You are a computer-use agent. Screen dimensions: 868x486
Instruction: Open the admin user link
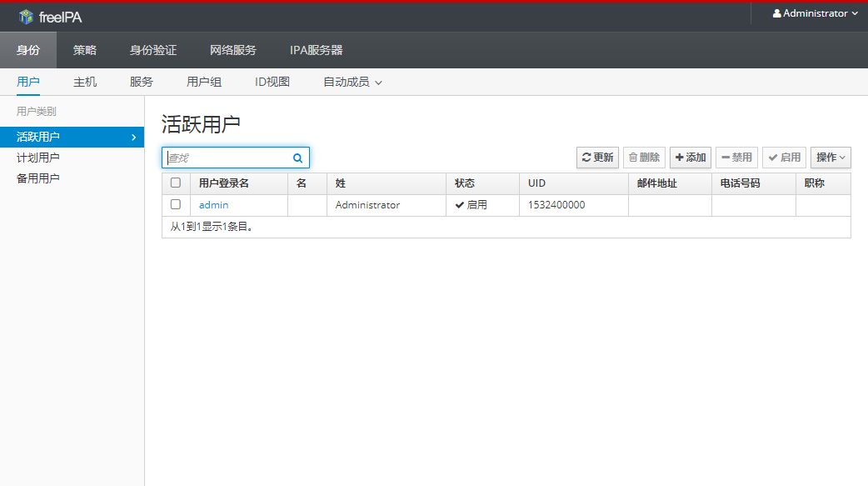(214, 205)
